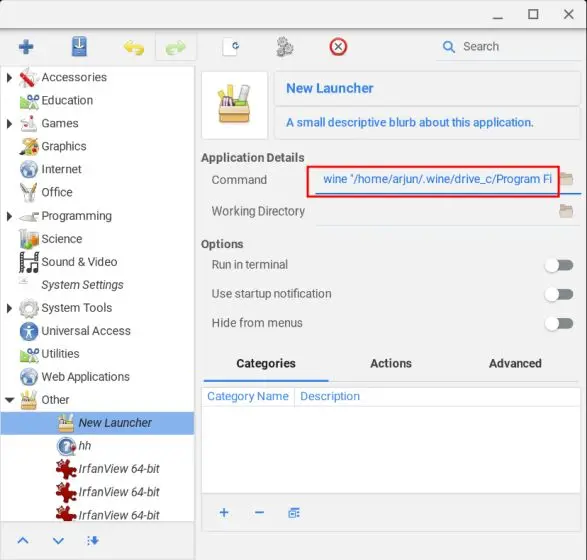Viewport: 587px width, 560px height.
Task: Select the Programming category
Action: coord(76,216)
